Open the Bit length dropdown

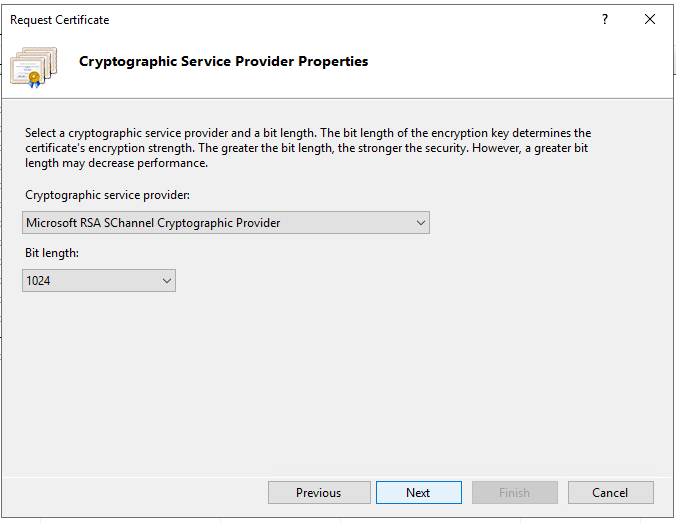(x=99, y=281)
